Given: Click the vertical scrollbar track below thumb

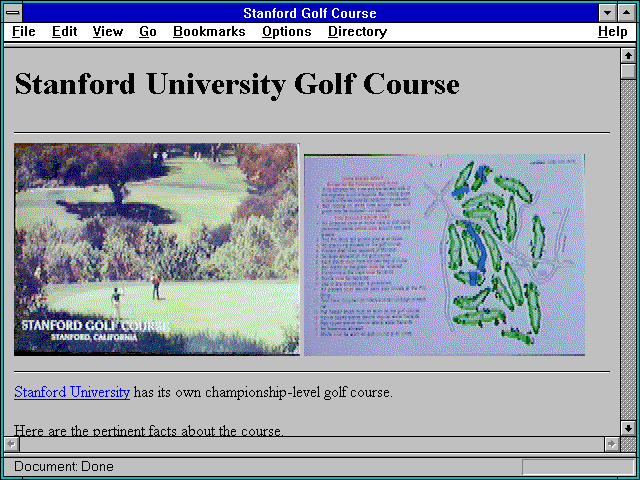Looking at the screenshot, I should click(x=628, y=250).
